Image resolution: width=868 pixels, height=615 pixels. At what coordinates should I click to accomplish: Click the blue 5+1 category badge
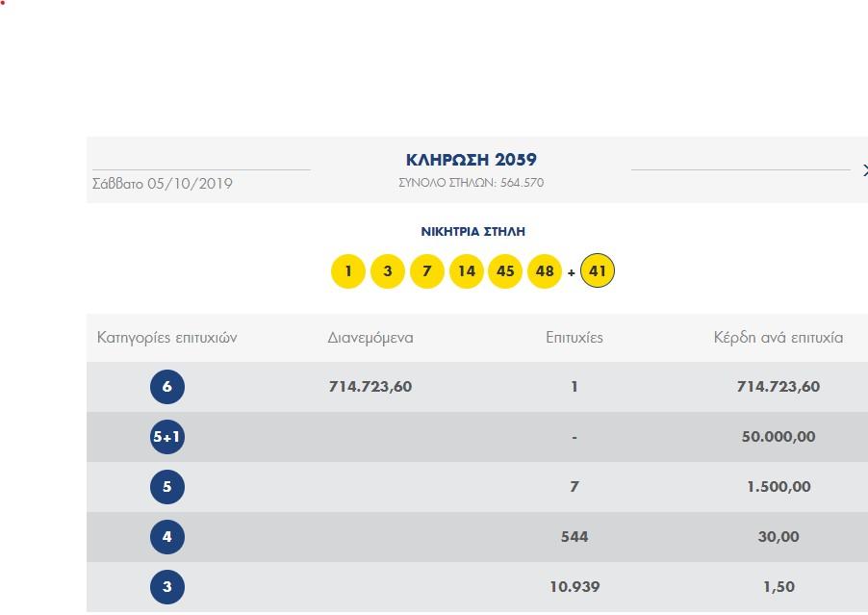(167, 437)
